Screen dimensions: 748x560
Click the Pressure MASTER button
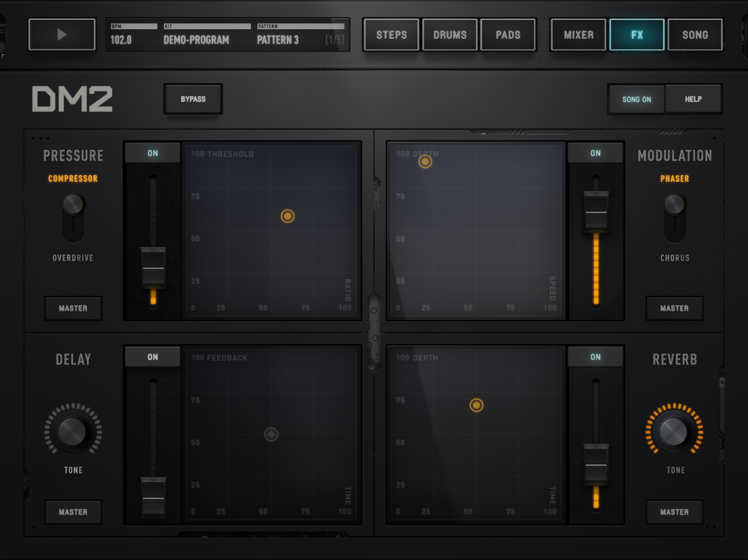click(x=73, y=308)
